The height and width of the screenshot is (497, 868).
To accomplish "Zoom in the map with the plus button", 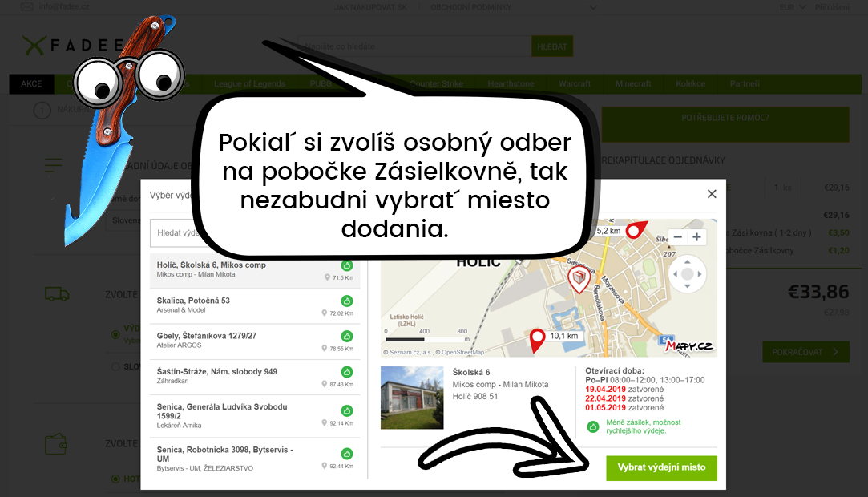I will [696, 237].
